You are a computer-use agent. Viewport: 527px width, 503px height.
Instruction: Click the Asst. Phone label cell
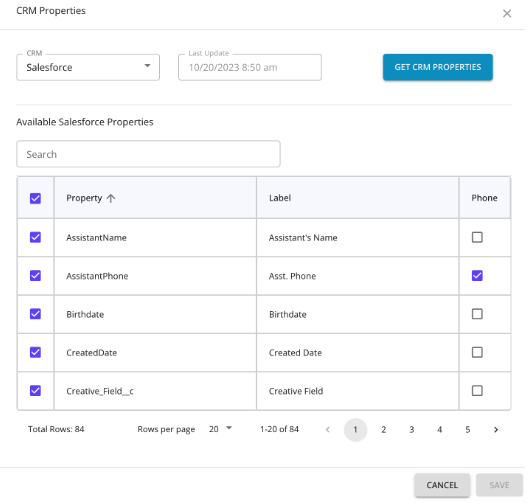(x=358, y=276)
